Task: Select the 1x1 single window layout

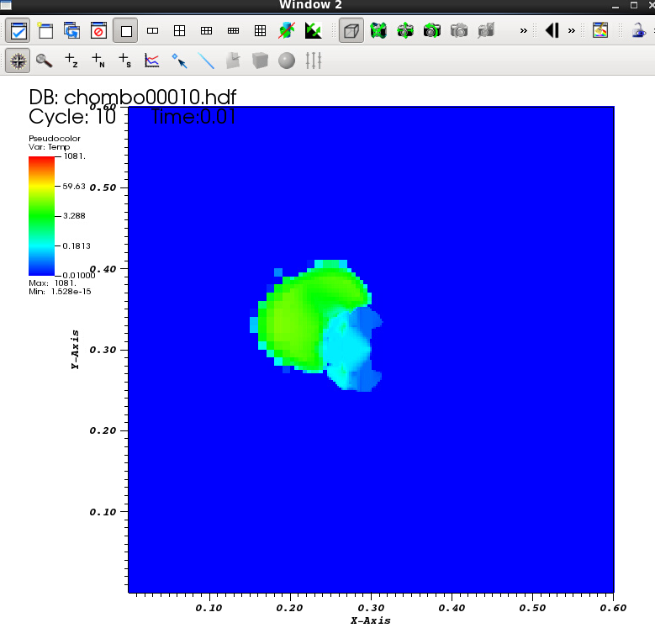Action: pos(126,30)
